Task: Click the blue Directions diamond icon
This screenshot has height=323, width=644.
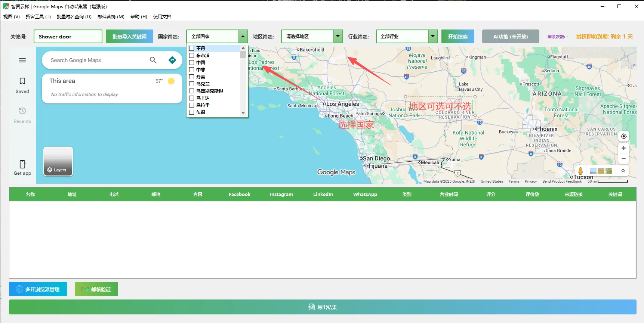Action: point(172,60)
